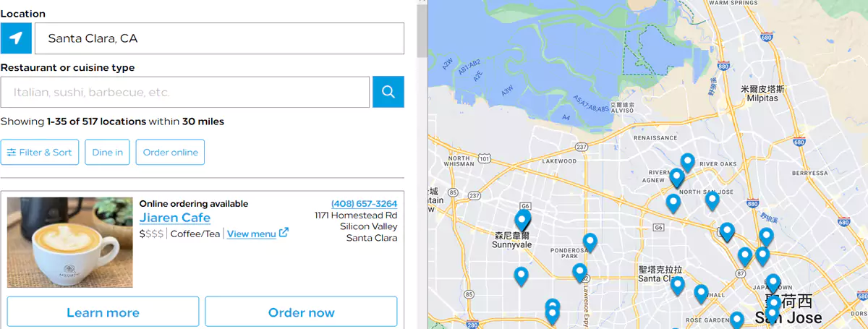Click the map pin left of North San Jose label
Image resolution: width=868 pixels, height=329 pixels.
tap(673, 202)
